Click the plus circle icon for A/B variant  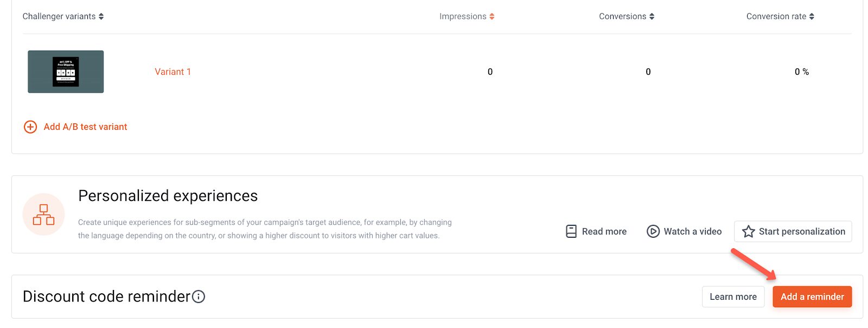[x=30, y=127]
